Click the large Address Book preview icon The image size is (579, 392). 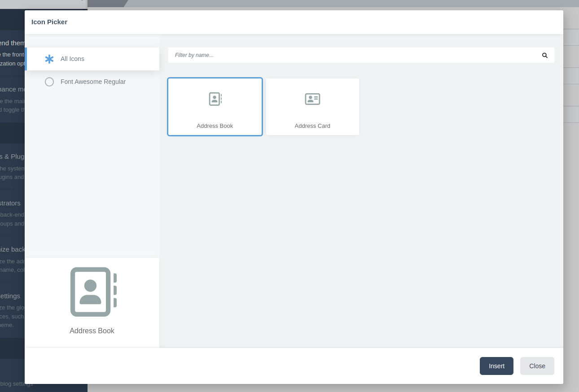coord(93,292)
